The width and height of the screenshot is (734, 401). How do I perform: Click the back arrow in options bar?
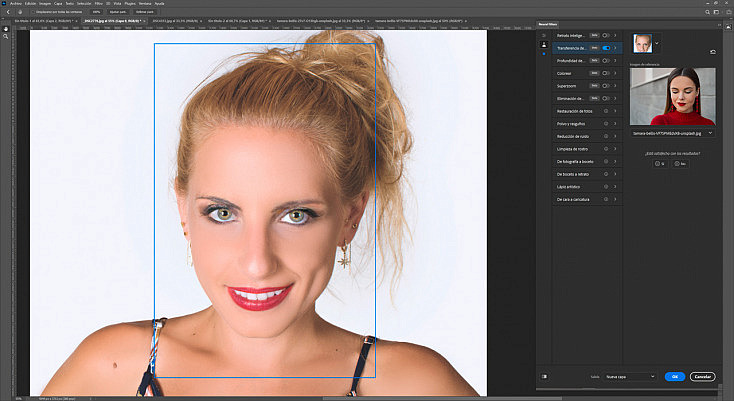[8, 12]
